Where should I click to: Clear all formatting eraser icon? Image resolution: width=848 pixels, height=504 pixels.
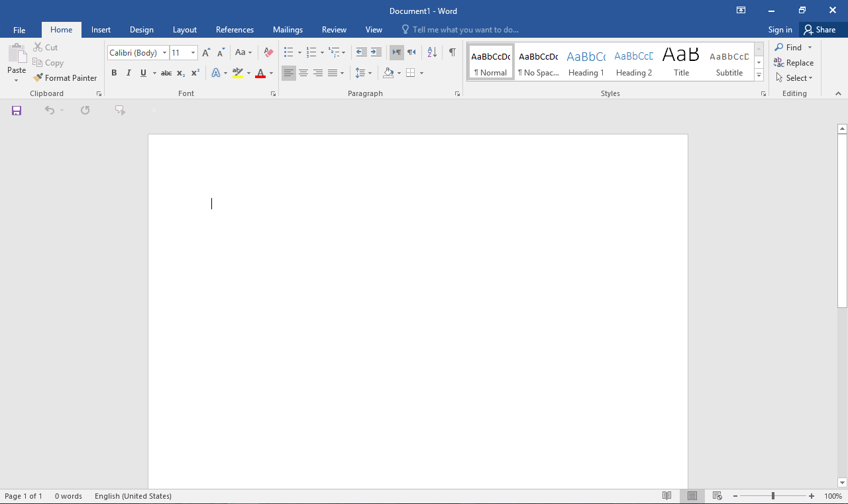pos(268,52)
